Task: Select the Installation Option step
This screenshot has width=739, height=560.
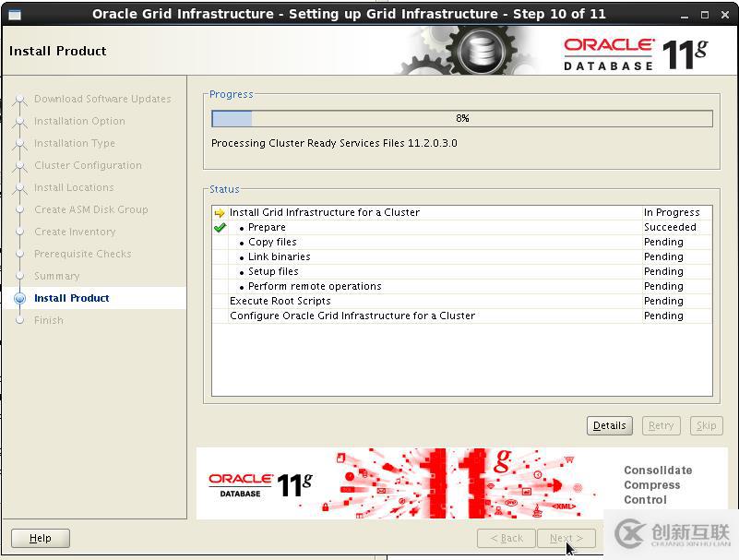Action: coord(79,121)
